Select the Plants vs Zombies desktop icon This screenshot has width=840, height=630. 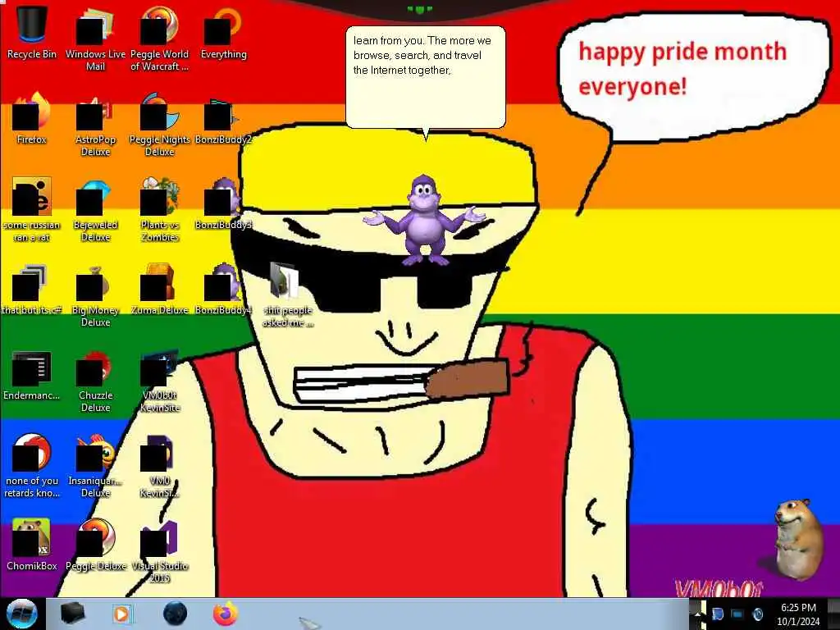point(159,209)
